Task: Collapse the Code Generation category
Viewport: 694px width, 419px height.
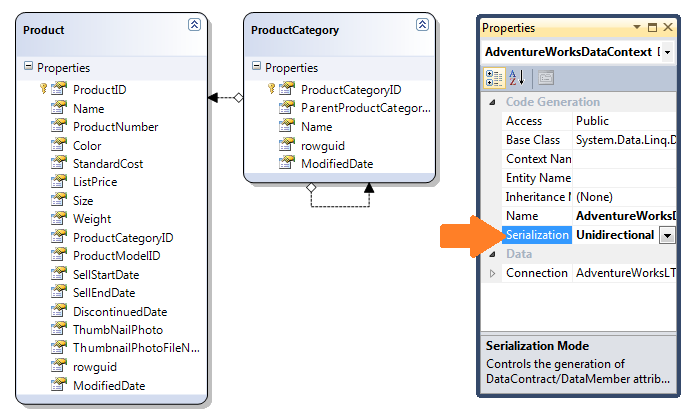Action: [492, 102]
